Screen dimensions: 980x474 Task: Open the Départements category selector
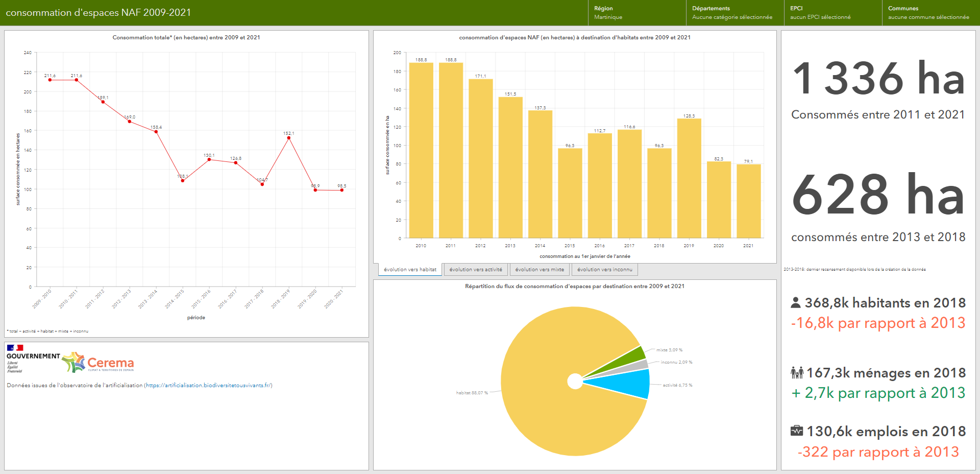click(x=734, y=13)
